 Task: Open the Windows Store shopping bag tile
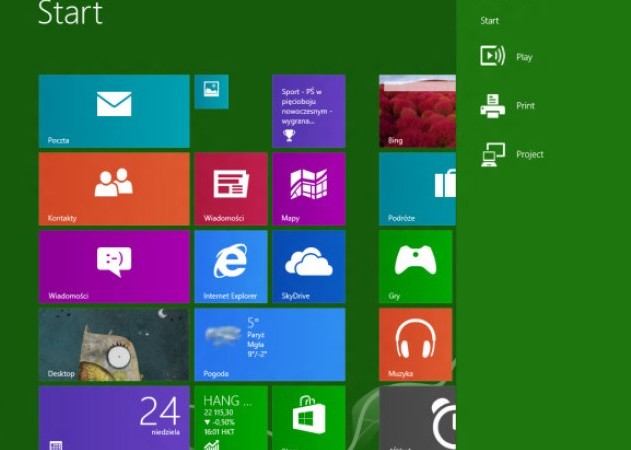click(308, 417)
